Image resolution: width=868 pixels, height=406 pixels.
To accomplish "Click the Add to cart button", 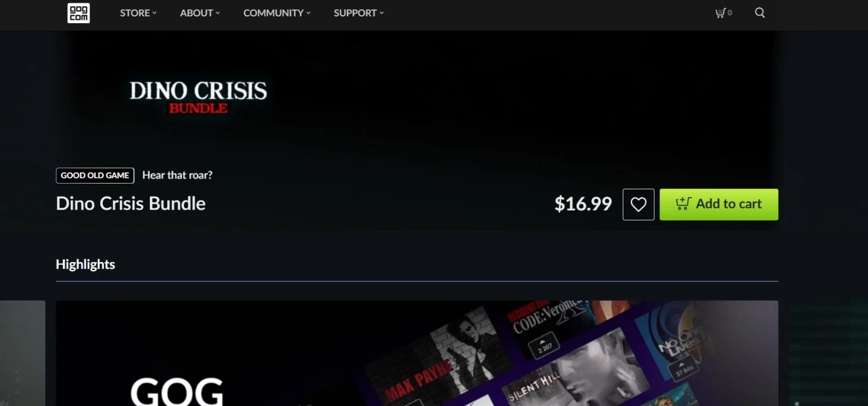I will pyautogui.click(x=719, y=204).
